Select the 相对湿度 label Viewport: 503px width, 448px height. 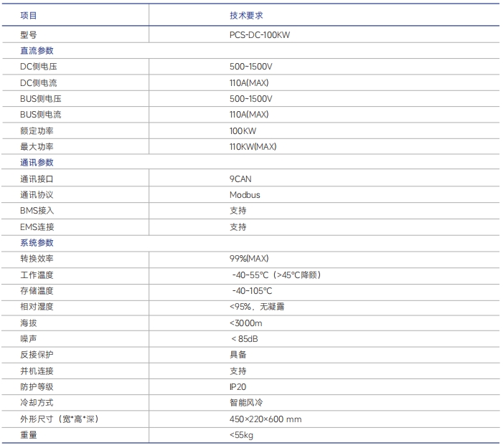coord(37,307)
